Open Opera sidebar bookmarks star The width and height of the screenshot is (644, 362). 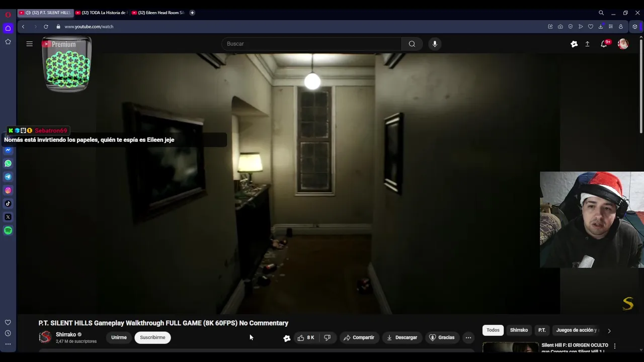8,42
